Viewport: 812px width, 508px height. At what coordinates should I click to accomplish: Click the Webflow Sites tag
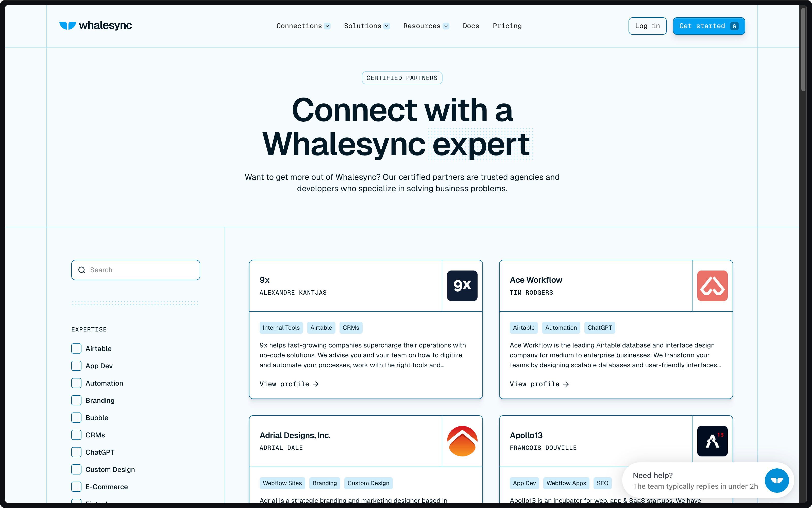[x=282, y=483]
